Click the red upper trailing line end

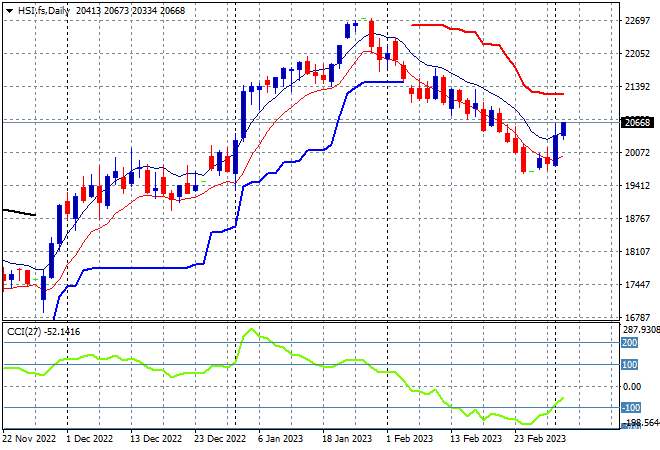pos(561,94)
